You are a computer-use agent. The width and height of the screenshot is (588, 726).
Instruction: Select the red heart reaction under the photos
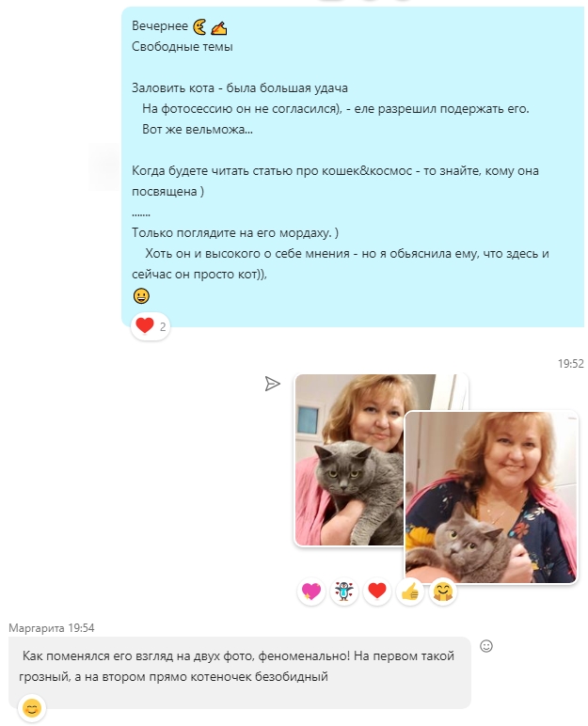coord(377,592)
